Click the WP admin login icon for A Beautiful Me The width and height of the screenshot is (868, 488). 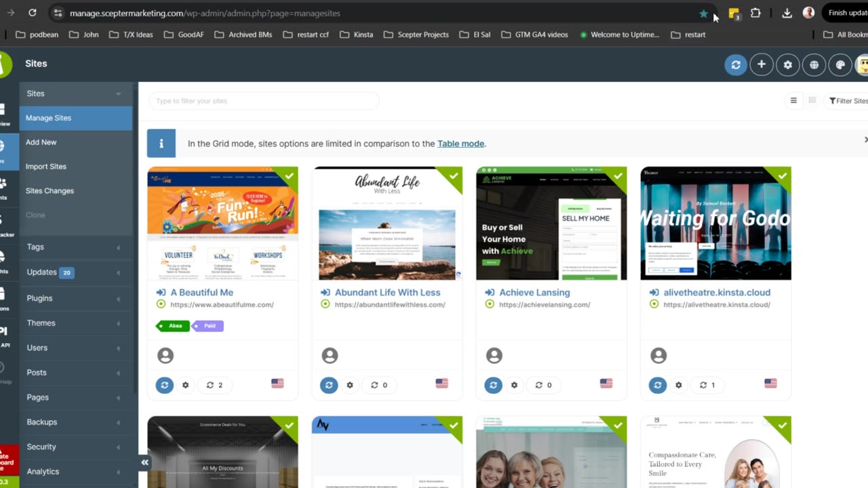click(x=161, y=293)
